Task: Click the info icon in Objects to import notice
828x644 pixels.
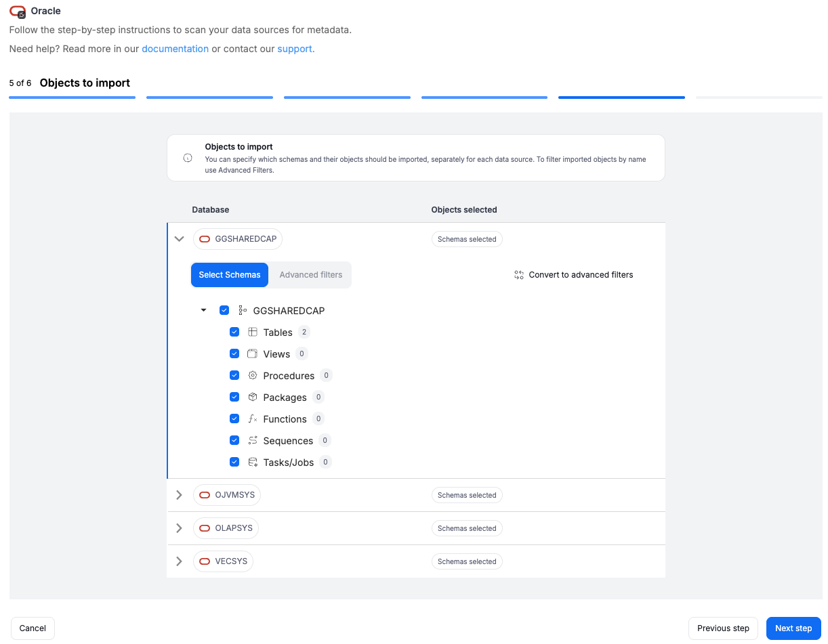Action: [188, 158]
